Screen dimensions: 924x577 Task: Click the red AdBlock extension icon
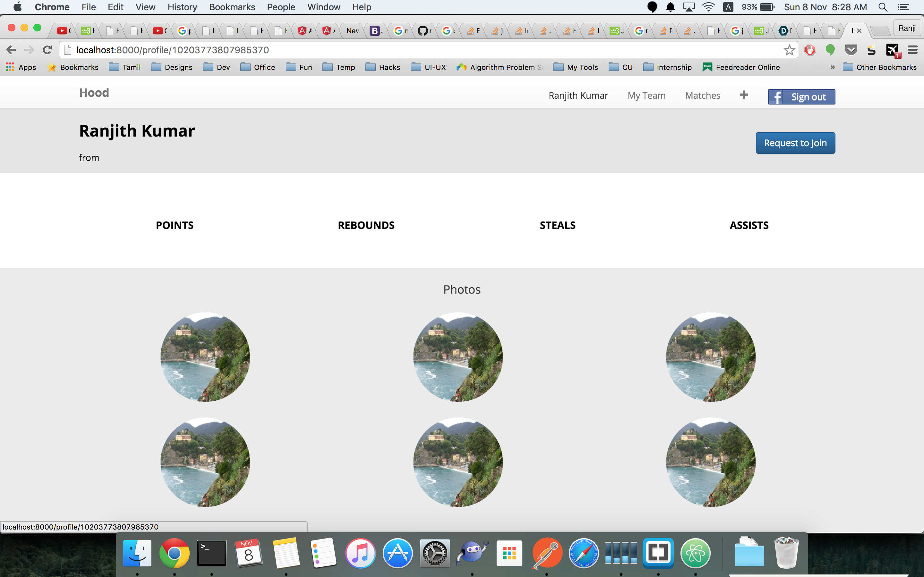tap(810, 50)
